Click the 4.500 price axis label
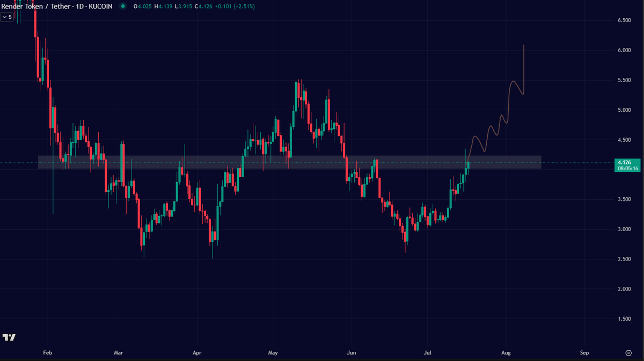 tap(624, 140)
